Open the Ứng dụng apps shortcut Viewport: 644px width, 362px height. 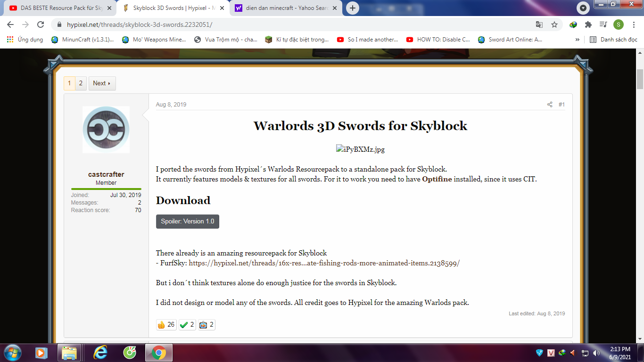25,40
